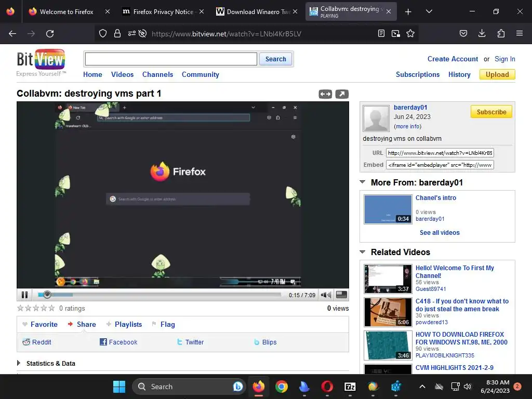The width and height of the screenshot is (532, 399).
Task: Mute the video with the speaker icon
Action: click(x=326, y=295)
